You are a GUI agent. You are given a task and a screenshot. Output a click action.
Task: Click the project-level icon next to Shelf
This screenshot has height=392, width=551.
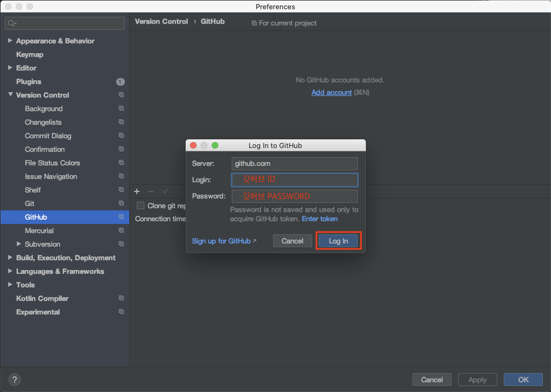[x=121, y=190]
